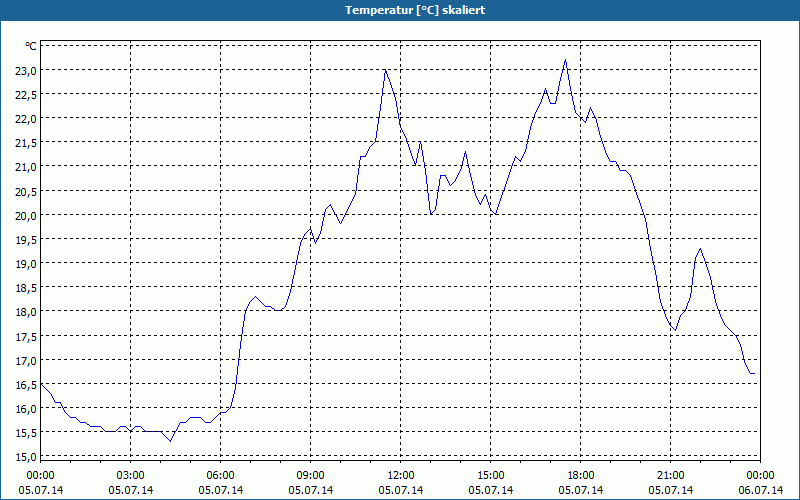Image resolution: width=800 pixels, height=500 pixels.
Task: Click the 05.07.14 date under 06:00
Action: click(x=220, y=490)
